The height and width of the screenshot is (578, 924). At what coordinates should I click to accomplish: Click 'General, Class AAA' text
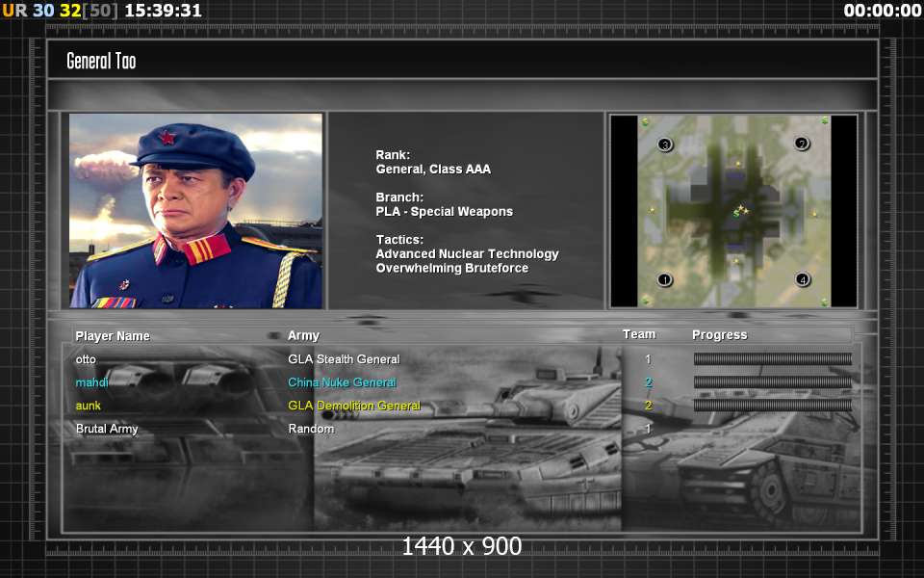[433, 170]
